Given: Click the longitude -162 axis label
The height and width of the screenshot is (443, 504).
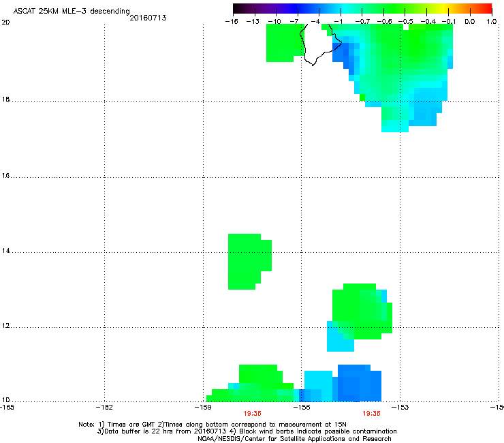Looking at the screenshot, I should pos(104,408).
